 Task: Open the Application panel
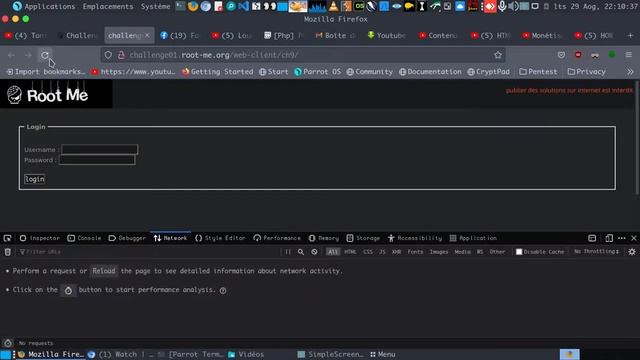(473, 238)
